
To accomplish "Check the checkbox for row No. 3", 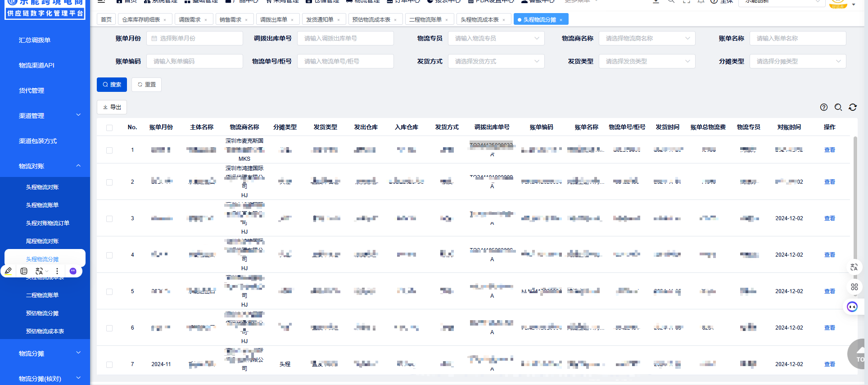I will [109, 218].
